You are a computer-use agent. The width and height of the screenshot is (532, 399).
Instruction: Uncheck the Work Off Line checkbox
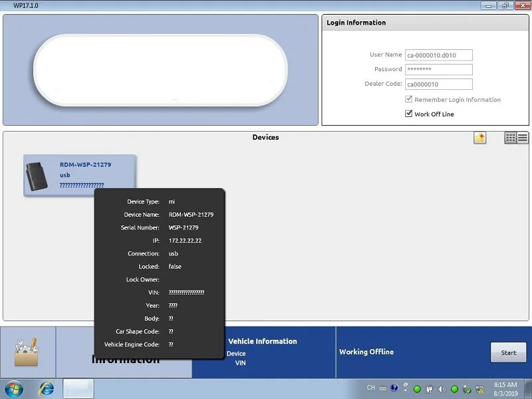tap(408, 113)
